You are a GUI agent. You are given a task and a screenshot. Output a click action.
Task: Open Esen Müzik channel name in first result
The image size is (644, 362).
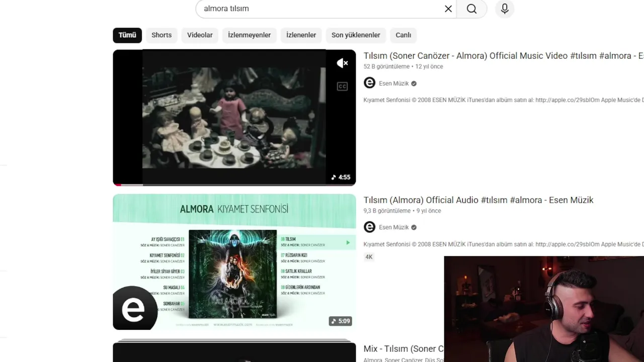(x=393, y=83)
